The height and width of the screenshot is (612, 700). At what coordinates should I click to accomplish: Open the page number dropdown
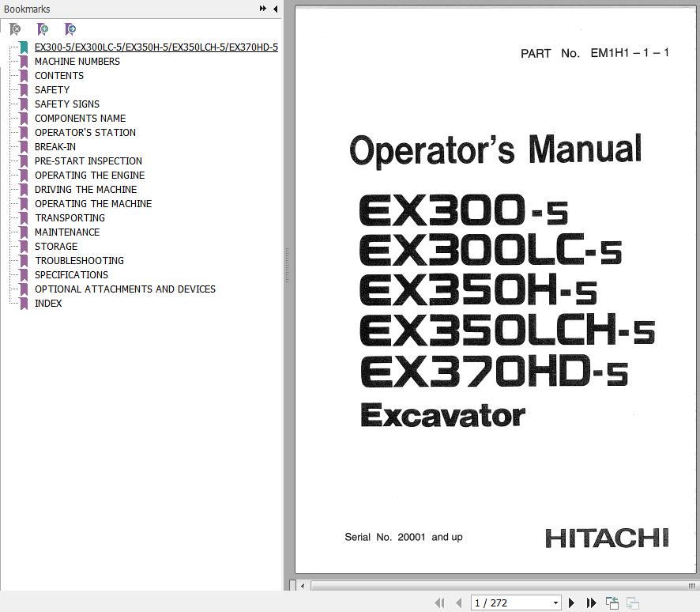point(555,603)
